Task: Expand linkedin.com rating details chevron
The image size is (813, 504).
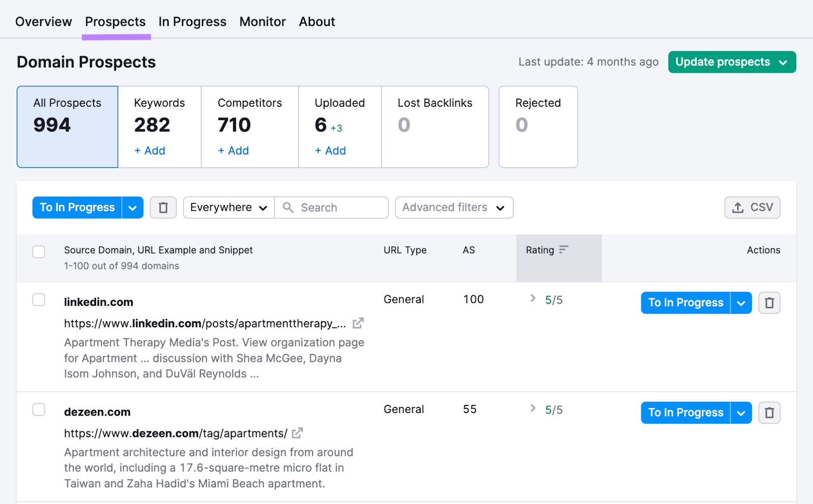Action: (x=533, y=299)
